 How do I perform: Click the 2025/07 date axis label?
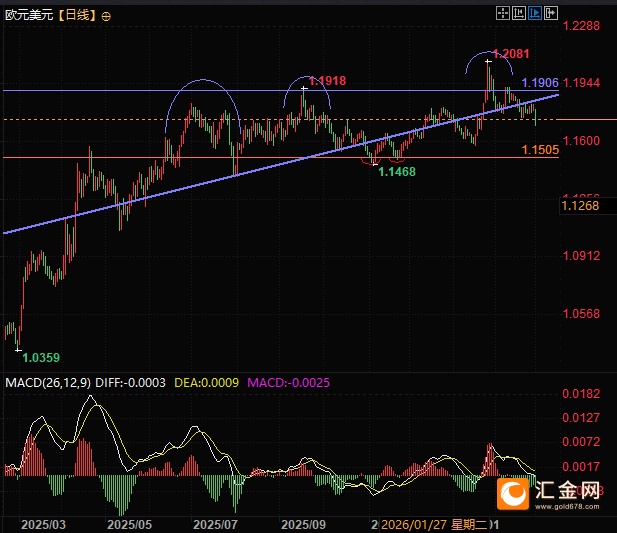point(215,525)
